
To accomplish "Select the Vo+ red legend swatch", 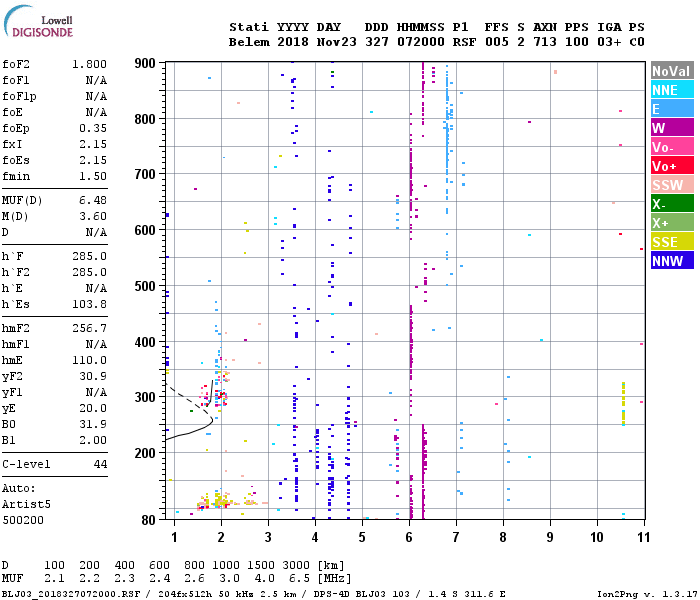I will pos(672,166).
